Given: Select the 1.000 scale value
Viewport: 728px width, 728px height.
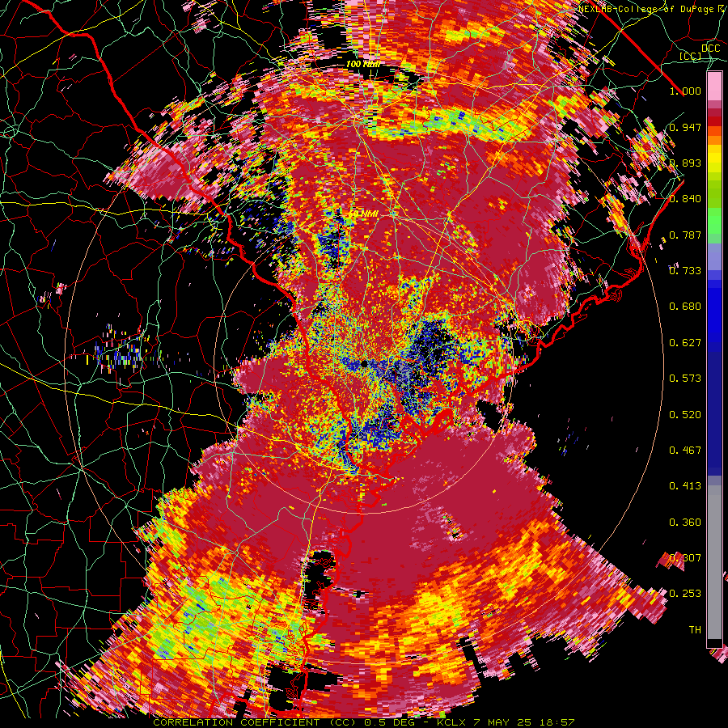Looking at the screenshot, I should pos(685,91).
